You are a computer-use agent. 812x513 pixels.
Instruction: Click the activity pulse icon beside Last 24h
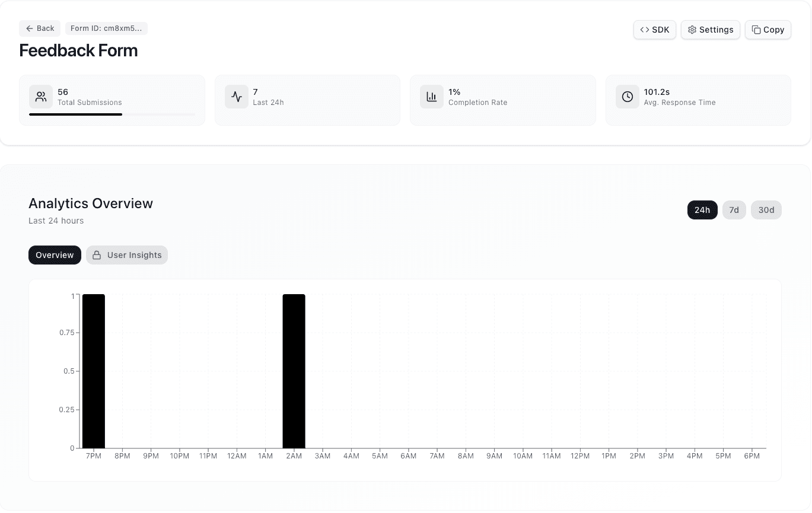tap(237, 97)
